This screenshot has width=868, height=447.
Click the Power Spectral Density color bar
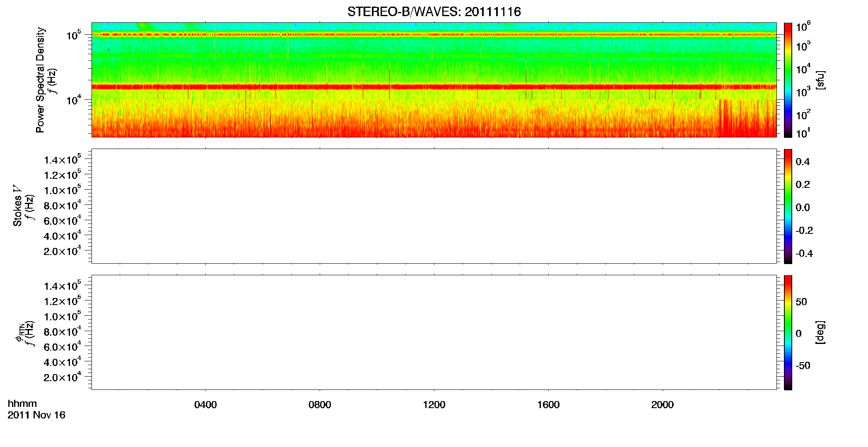788,79
